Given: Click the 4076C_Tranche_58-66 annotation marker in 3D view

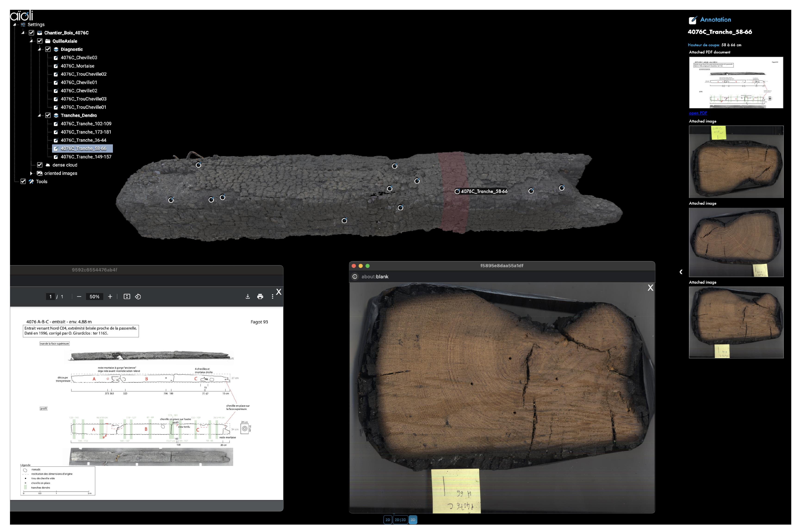Looking at the screenshot, I should coord(457,191).
